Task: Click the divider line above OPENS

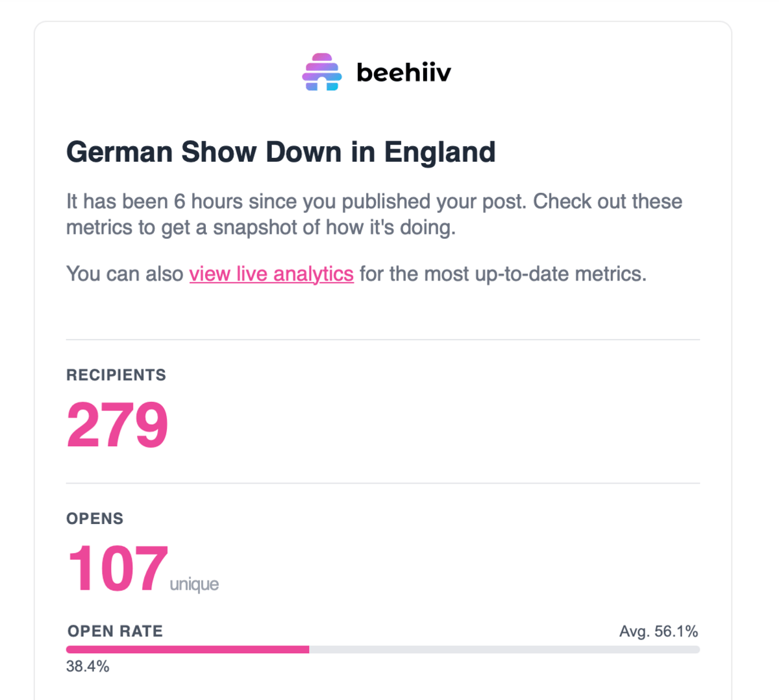Action: [383, 483]
